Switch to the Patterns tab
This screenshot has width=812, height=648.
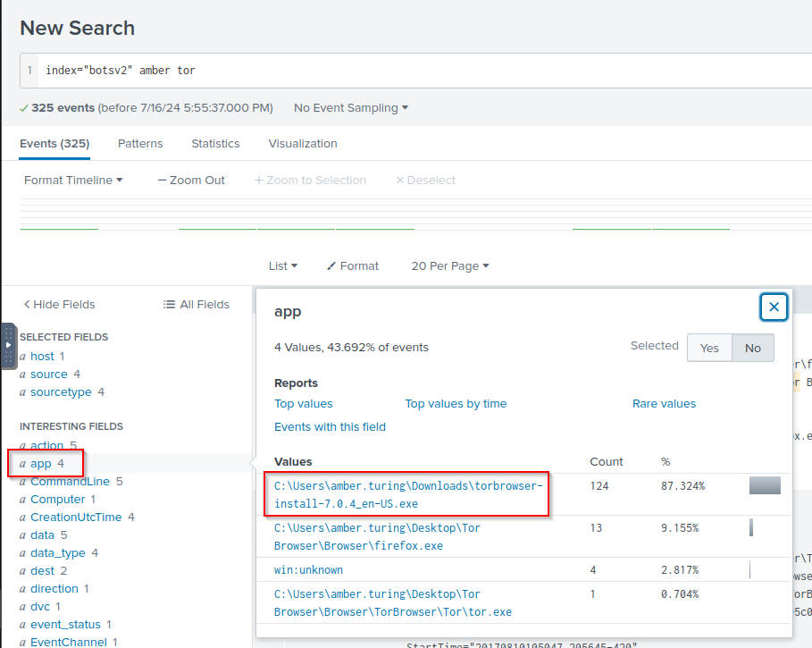[x=140, y=144]
